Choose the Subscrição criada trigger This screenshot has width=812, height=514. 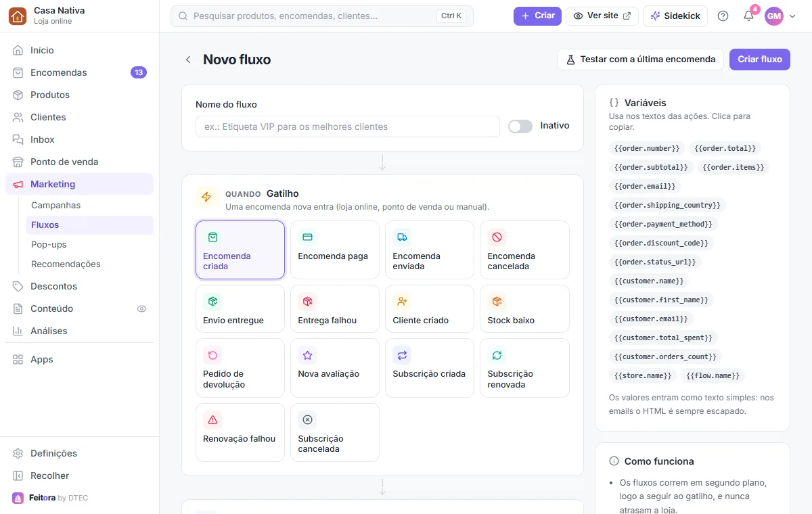(x=430, y=368)
